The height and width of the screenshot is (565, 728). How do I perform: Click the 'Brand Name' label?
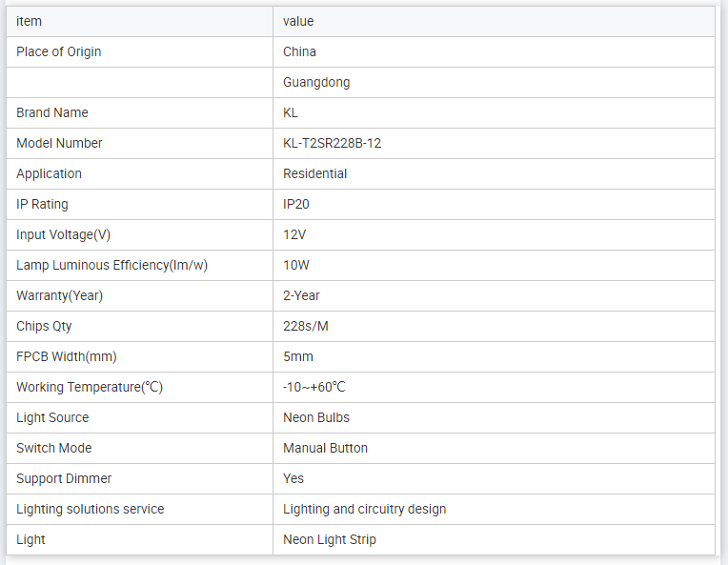(x=52, y=112)
